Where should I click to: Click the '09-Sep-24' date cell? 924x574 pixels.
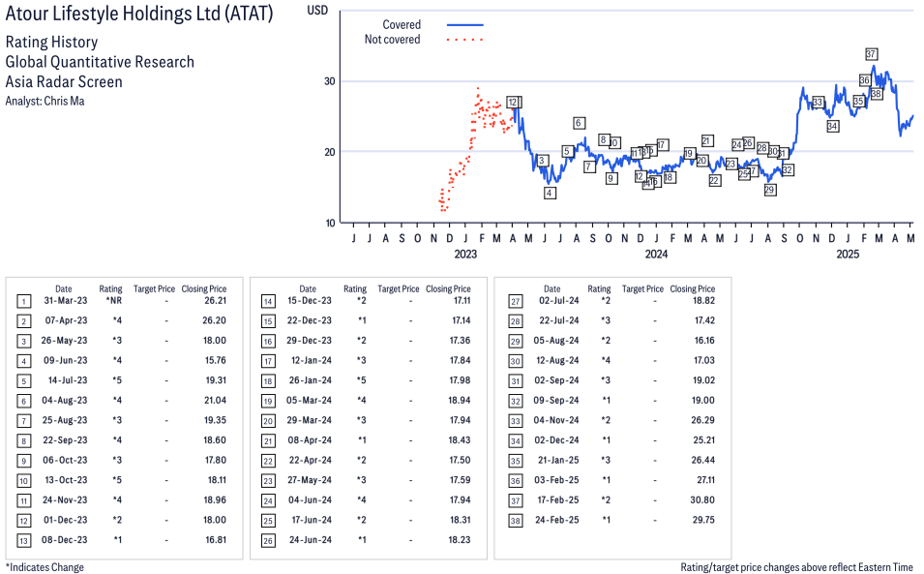point(557,400)
